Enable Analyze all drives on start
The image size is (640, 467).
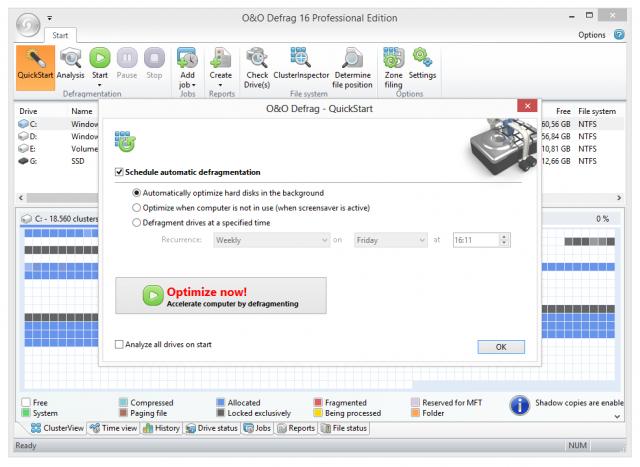pyautogui.click(x=119, y=345)
